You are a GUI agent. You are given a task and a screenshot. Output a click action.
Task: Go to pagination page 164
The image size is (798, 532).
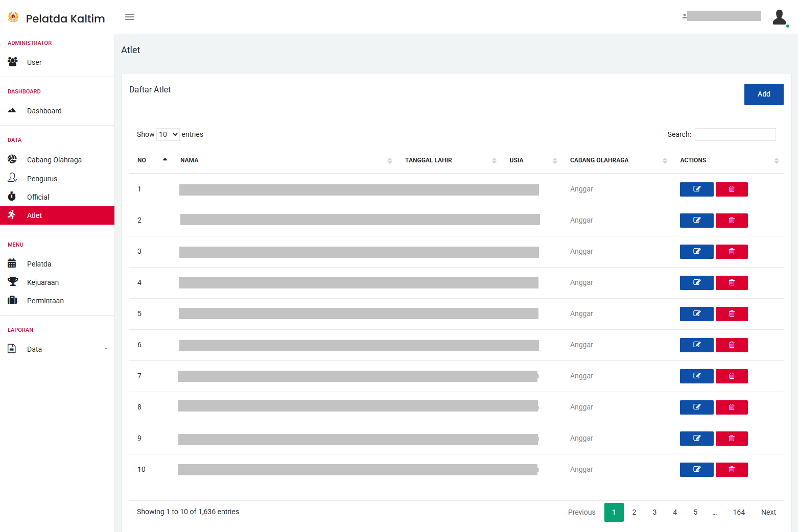click(738, 512)
